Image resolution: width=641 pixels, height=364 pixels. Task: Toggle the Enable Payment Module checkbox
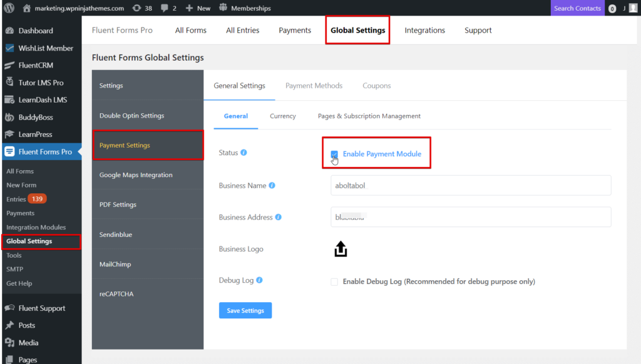[x=334, y=154]
